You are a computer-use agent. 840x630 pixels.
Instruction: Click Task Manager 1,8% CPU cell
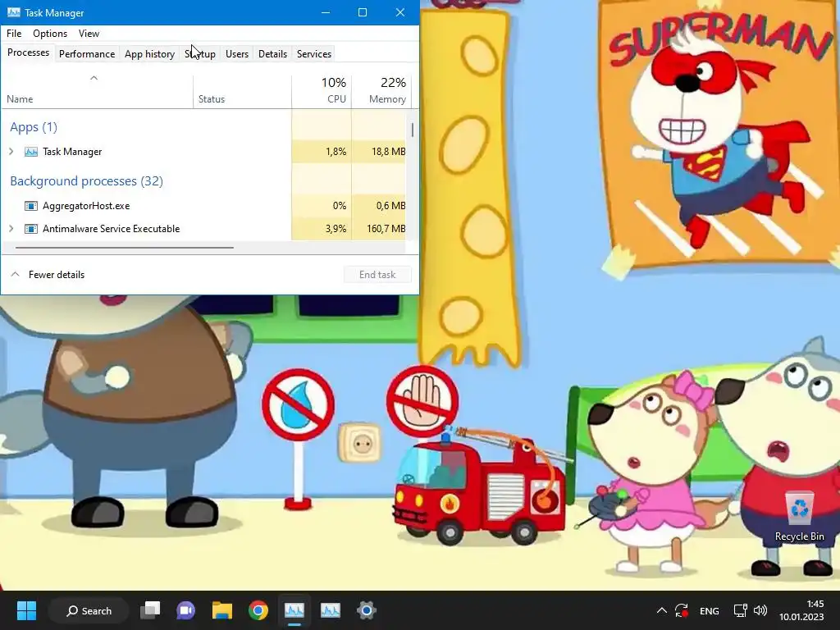[x=322, y=152]
